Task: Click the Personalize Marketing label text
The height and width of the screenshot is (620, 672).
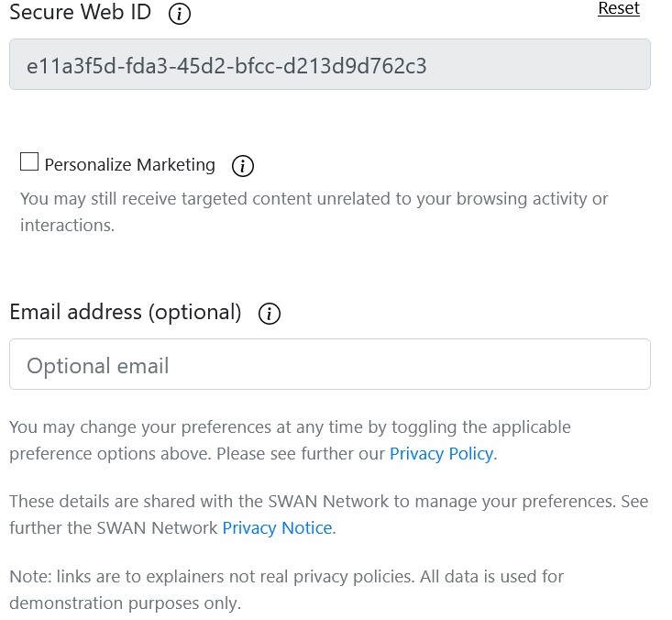Action: click(129, 165)
